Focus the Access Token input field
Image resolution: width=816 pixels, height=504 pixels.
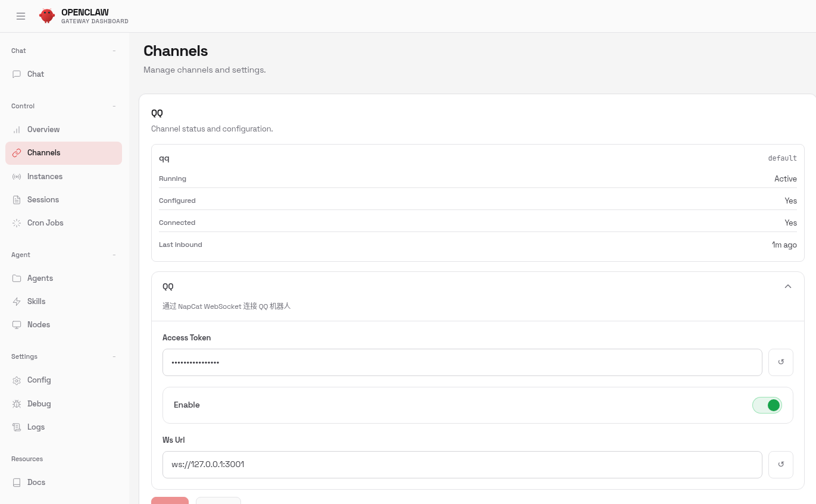[x=462, y=362]
